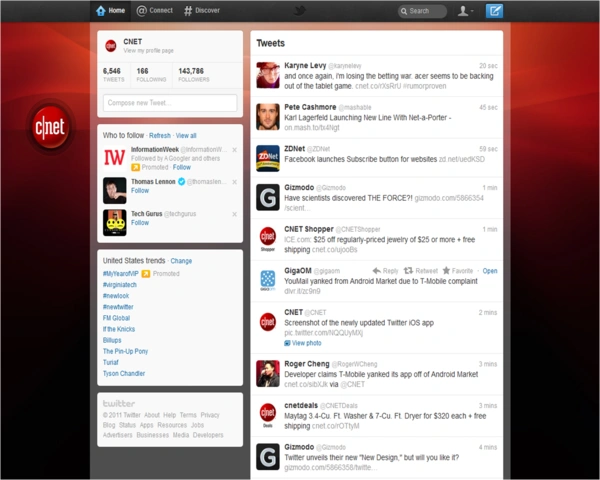Open the #newlook trend
Image resolution: width=600 pixels, height=480 pixels.
116,296
